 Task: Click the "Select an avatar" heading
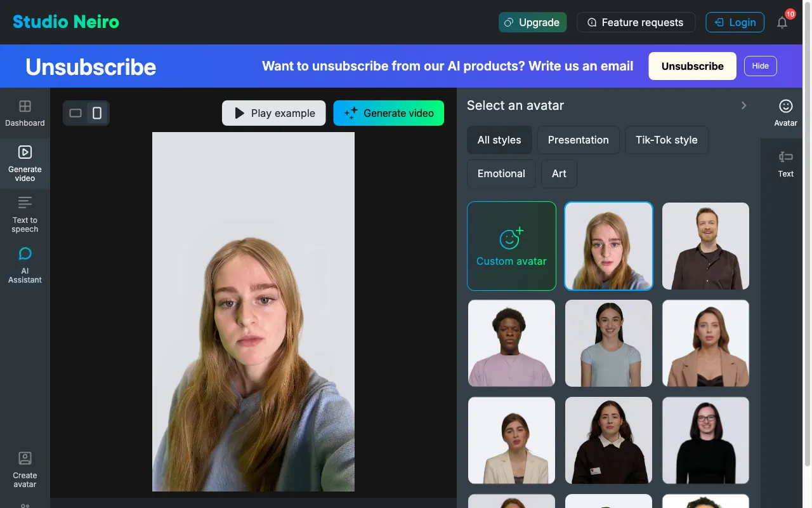click(x=515, y=105)
